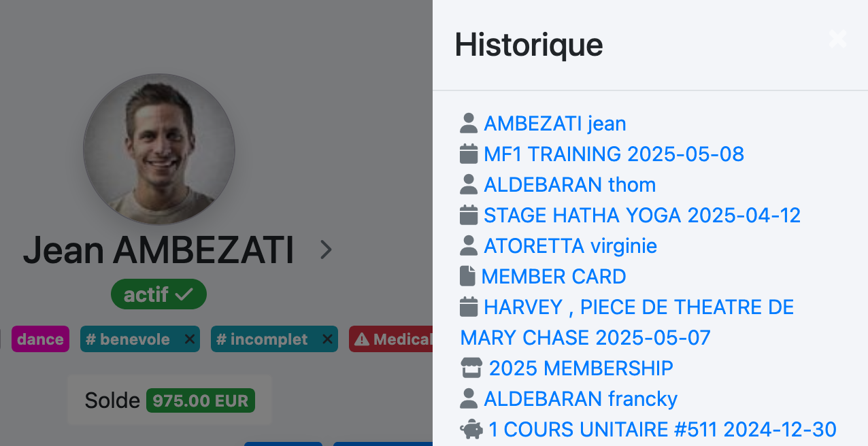Open ALDEBARAN francky history entry
This screenshot has height=446, width=868.
(580, 398)
